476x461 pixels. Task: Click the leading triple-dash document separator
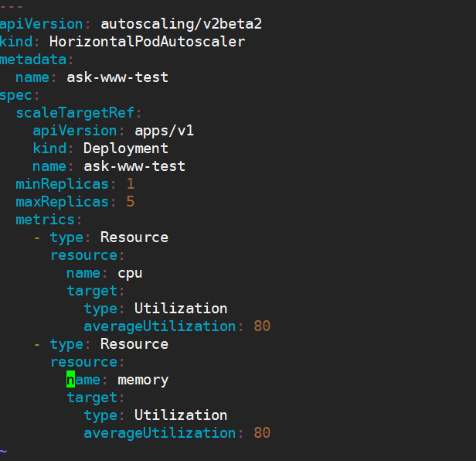(x=12, y=6)
